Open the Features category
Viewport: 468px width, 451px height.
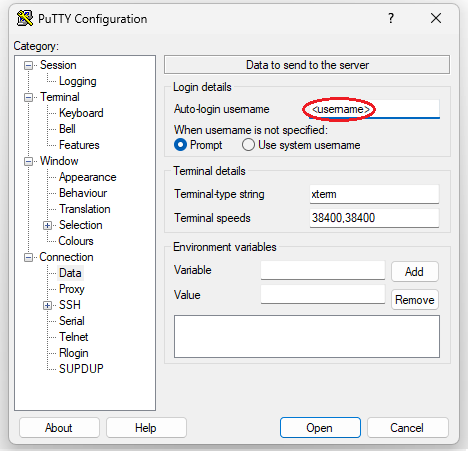79,145
